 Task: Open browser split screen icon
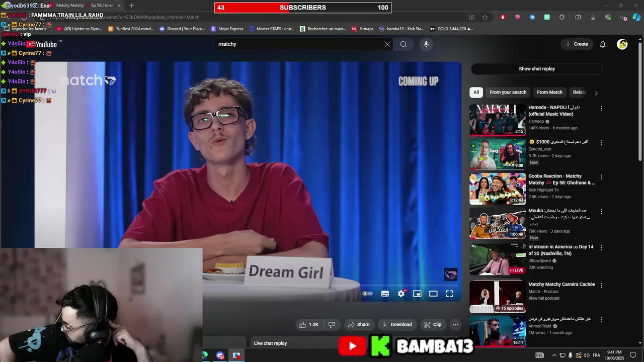(578, 17)
